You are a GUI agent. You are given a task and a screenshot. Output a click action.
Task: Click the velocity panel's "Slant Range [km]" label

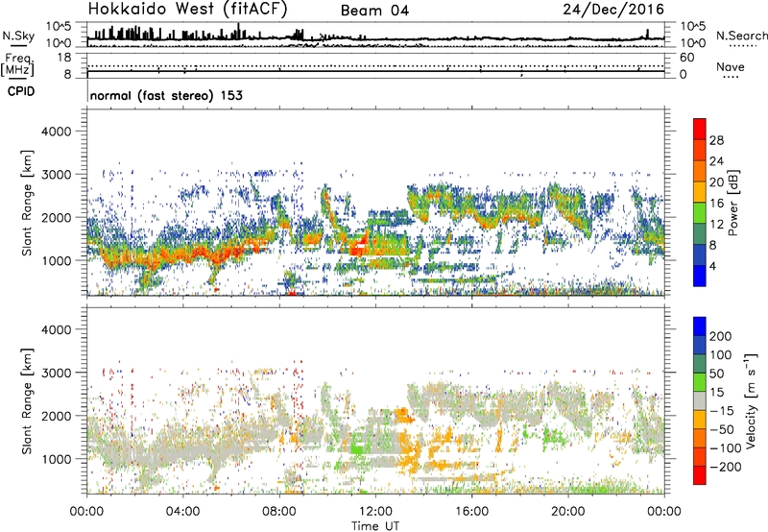pos(27,401)
